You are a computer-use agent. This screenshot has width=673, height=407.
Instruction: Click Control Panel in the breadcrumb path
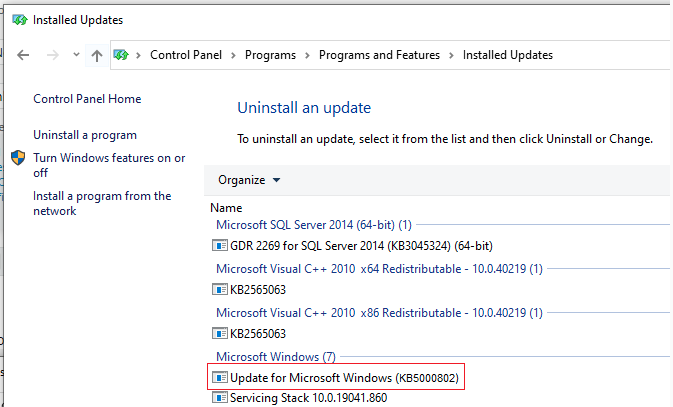click(190, 55)
